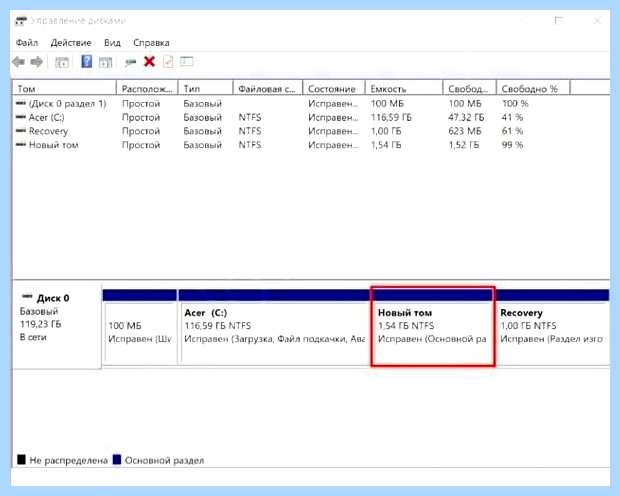Select the Acer (C:) partition block on Диск 0

[x=274, y=325]
